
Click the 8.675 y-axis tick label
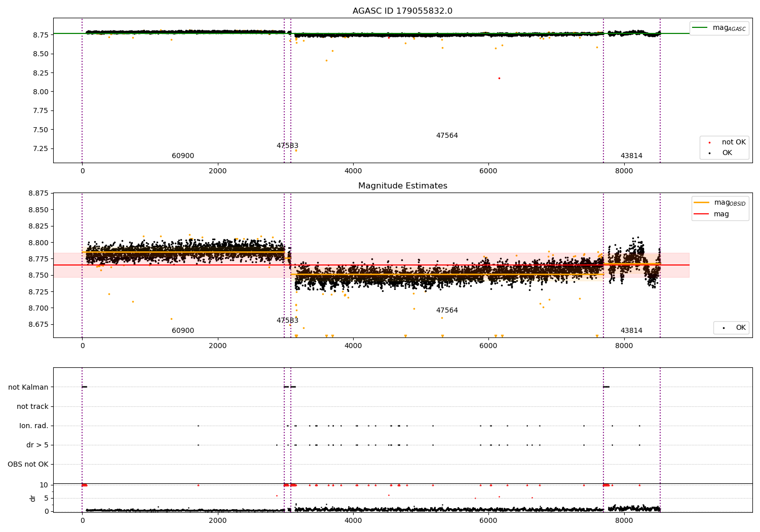(x=39, y=324)
